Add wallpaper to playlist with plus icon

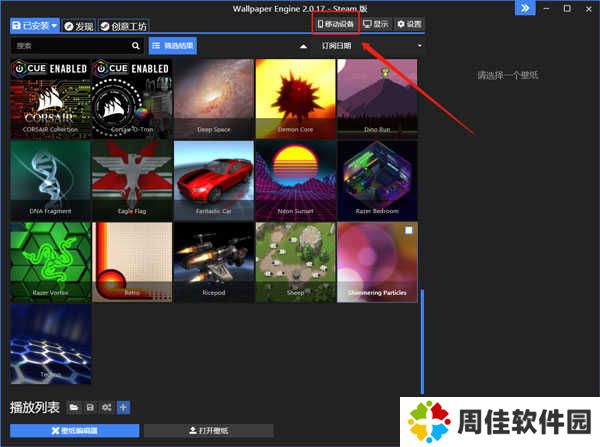(x=123, y=407)
